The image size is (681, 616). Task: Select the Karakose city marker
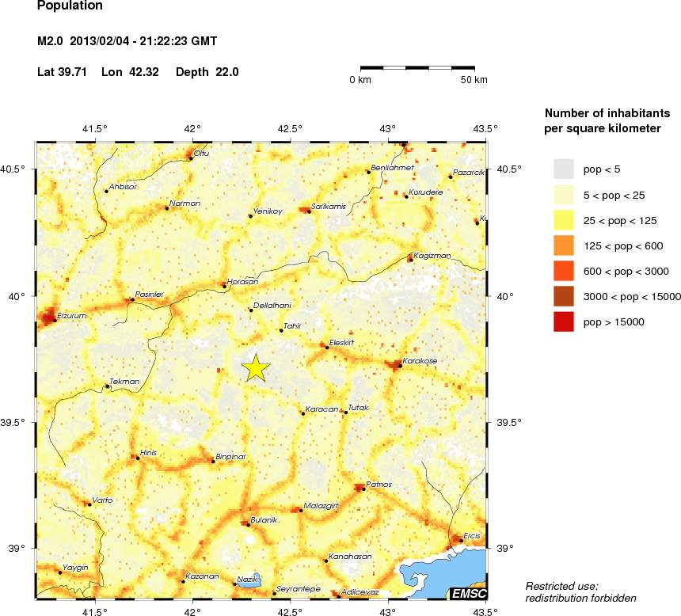click(x=400, y=366)
